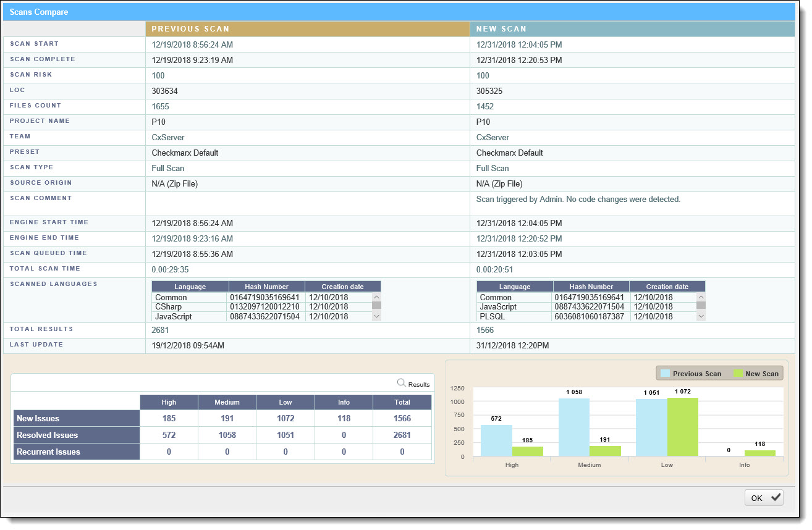Viewport: 812px width, 530px height.
Task: Click scroll-down arrow in New Scan languages list
Action: 701,316
